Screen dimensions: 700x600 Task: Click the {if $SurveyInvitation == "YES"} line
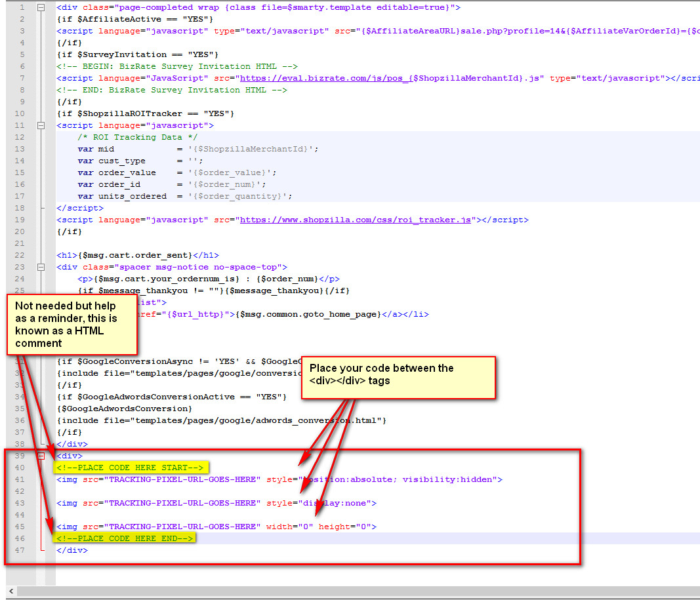click(138, 54)
